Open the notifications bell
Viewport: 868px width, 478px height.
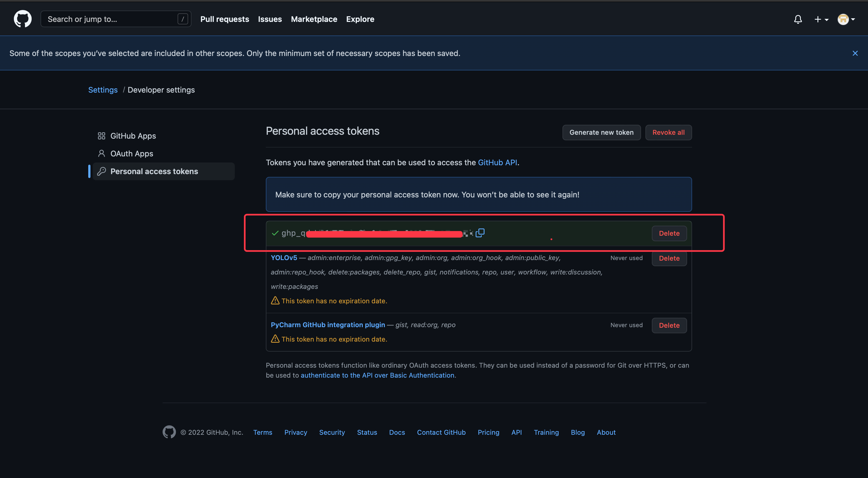[798, 19]
